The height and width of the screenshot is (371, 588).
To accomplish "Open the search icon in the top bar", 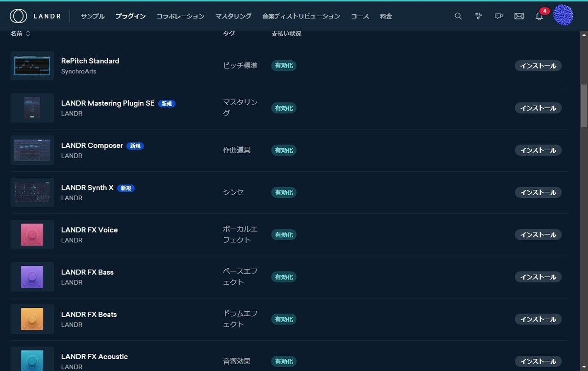I will [458, 16].
